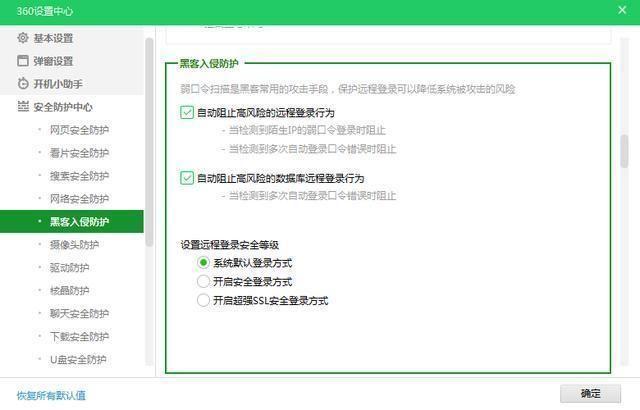Choose 开启超强SSL安全登录方式 radio option
This screenshot has height=410, width=640.
[203, 300]
